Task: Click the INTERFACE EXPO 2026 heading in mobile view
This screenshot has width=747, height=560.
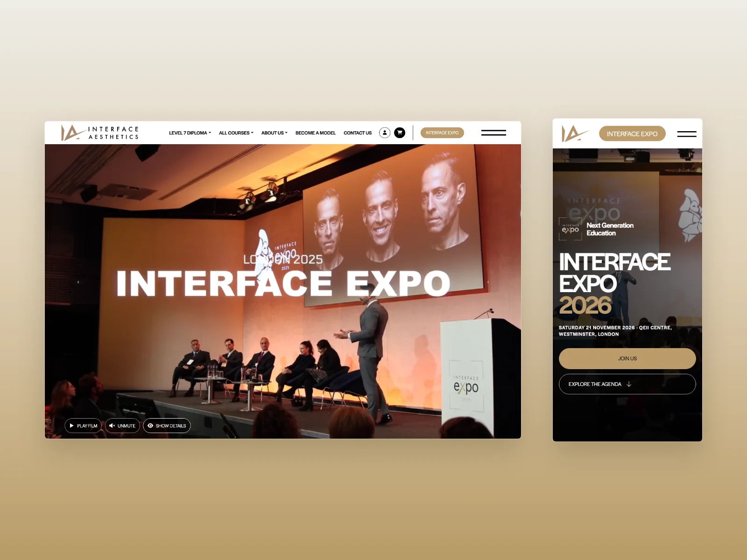Action: 614,284
